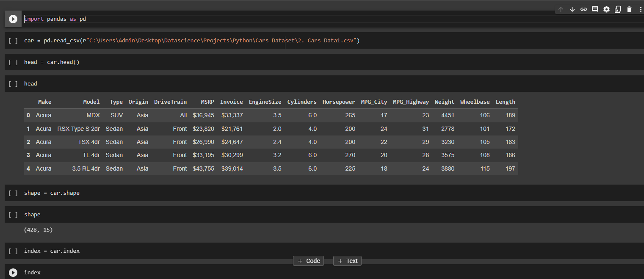Copy a link to this cell

(x=583, y=9)
